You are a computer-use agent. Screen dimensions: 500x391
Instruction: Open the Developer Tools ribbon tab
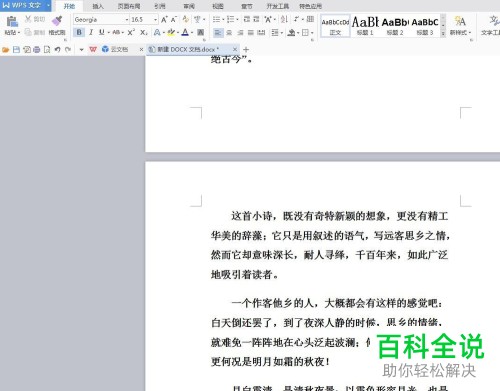(x=278, y=6)
